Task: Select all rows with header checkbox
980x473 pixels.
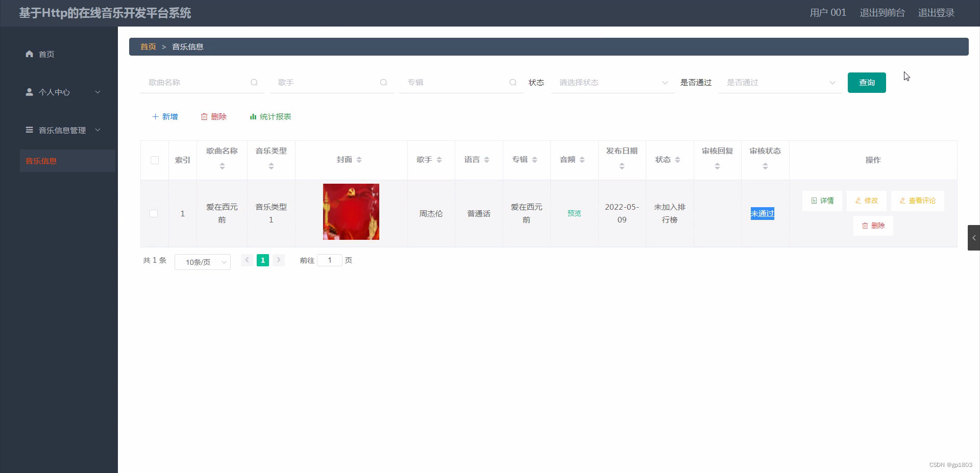Action: (x=155, y=160)
